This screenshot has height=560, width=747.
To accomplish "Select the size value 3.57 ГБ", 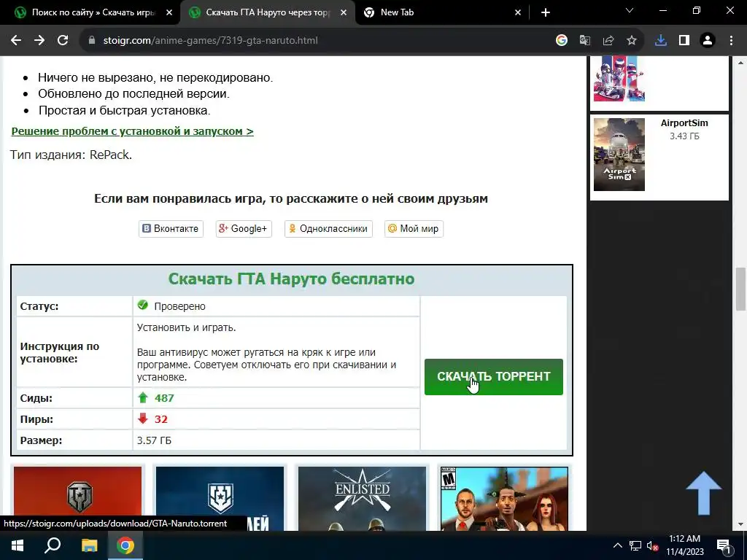I will tap(154, 440).
